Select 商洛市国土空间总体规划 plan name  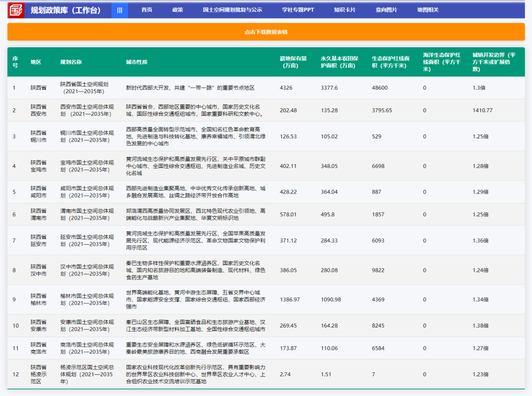(x=87, y=348)
